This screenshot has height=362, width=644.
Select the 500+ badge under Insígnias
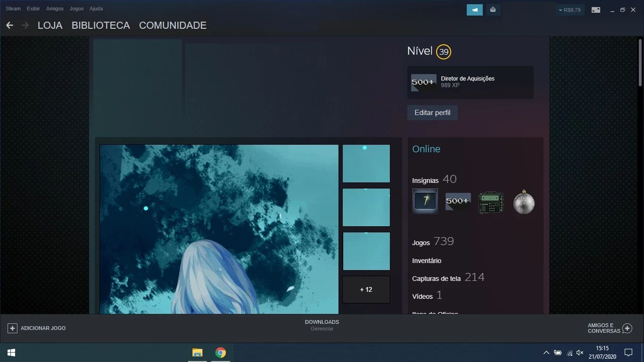458,201
